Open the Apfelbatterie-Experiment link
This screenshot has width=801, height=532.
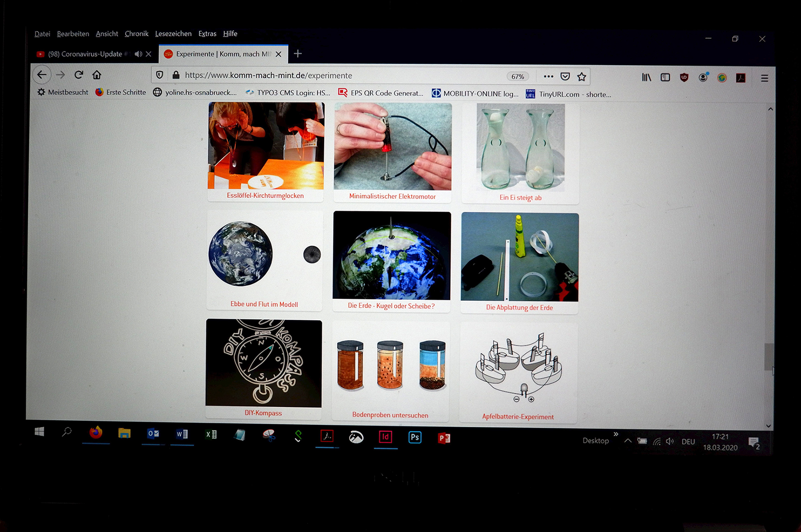(x=518, y=417)
